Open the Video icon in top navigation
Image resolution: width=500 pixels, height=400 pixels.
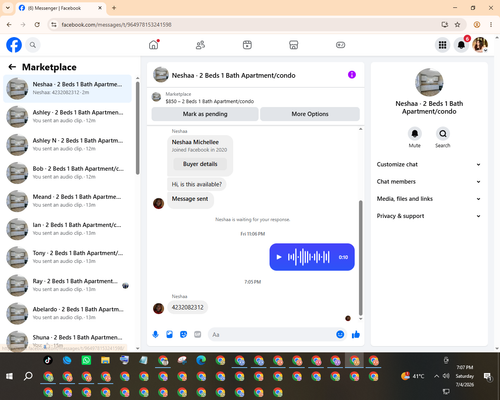pyautogui.click(x=247, y=45)
